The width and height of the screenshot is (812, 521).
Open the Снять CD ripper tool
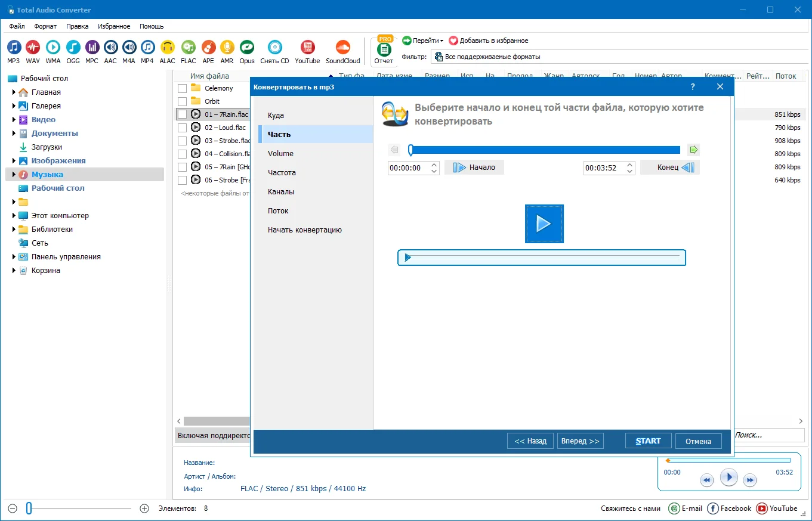coord(274,48)
